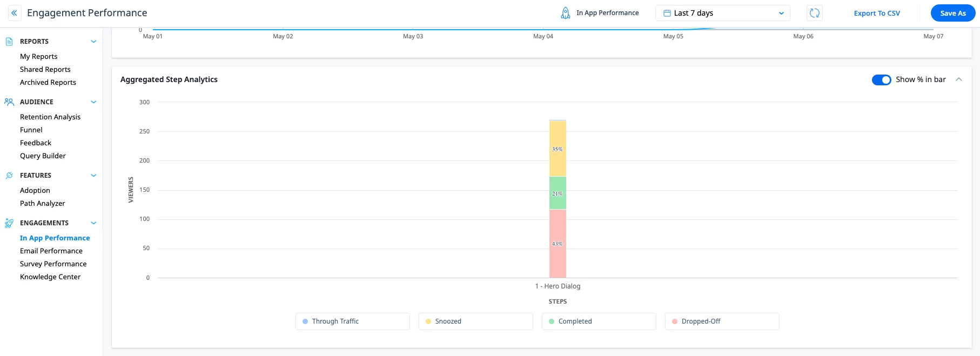Collapse Aggregated Step Analytics panel
Screen dimensions: 980x356
[x=959, y=79]
